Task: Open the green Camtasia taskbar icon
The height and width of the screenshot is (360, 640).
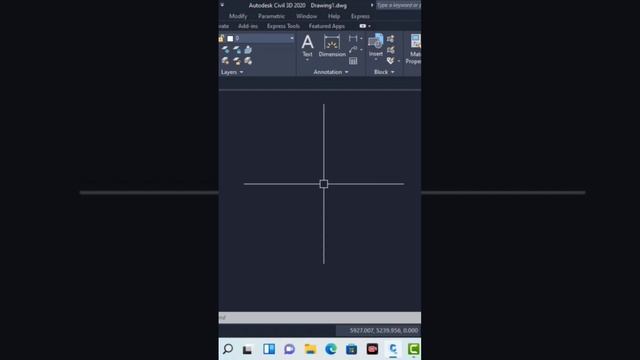Action: point(413,349)
